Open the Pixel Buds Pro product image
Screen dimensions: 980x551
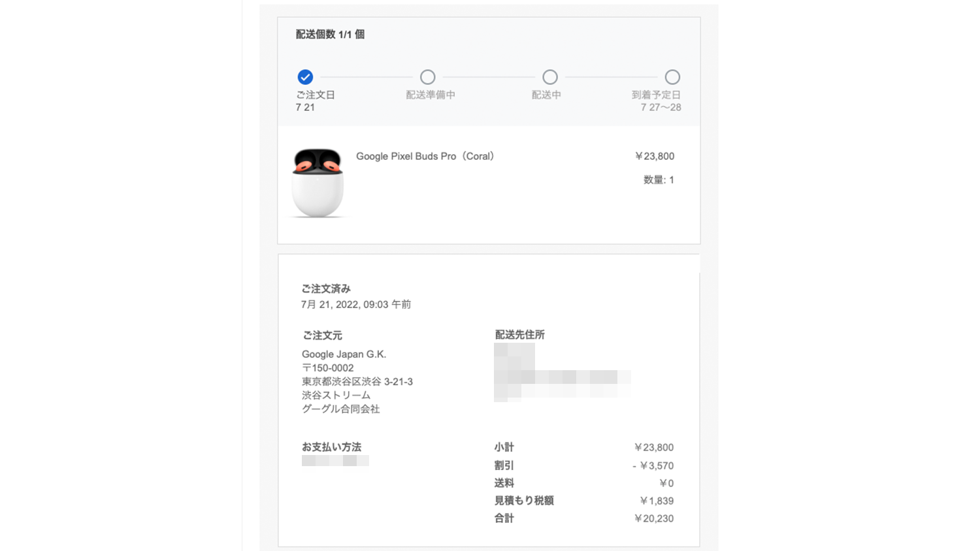pyautogui.click(x=318, y=183)
